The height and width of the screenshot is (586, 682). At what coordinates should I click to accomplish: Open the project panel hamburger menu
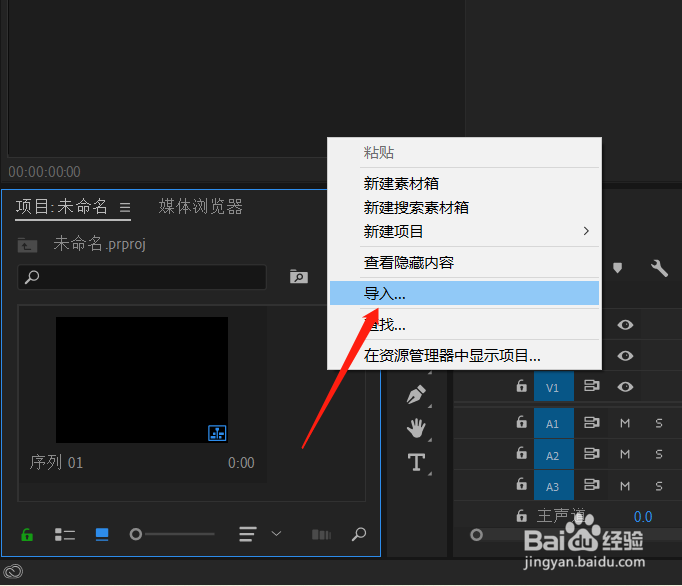(125, 208)
